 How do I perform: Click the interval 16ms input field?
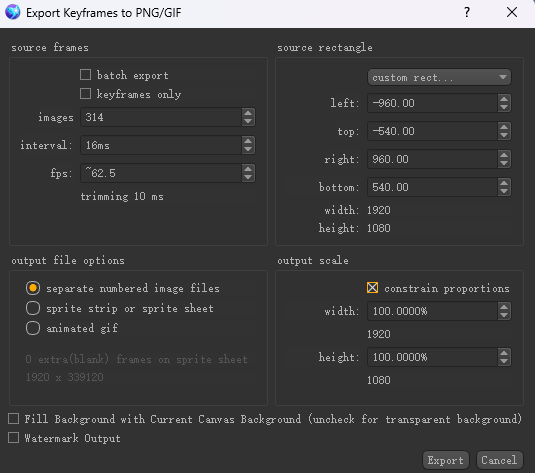[161, 145]
